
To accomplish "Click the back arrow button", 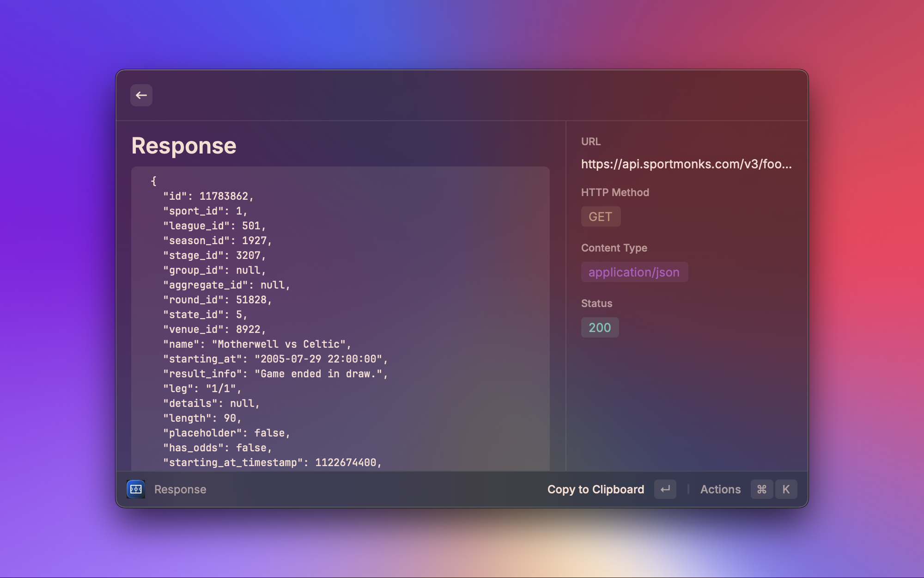I will (x=141, y=95).
